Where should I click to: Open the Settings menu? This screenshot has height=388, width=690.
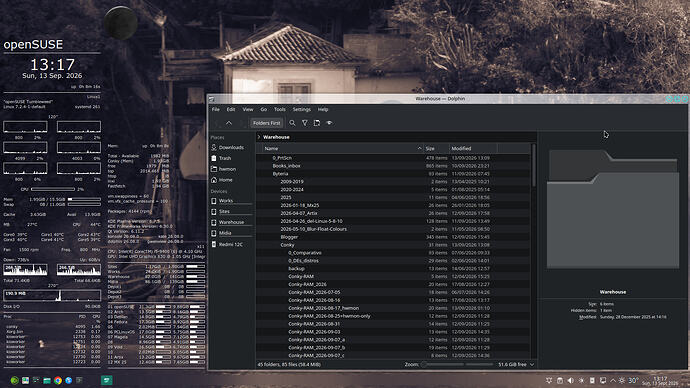(301, 110)
